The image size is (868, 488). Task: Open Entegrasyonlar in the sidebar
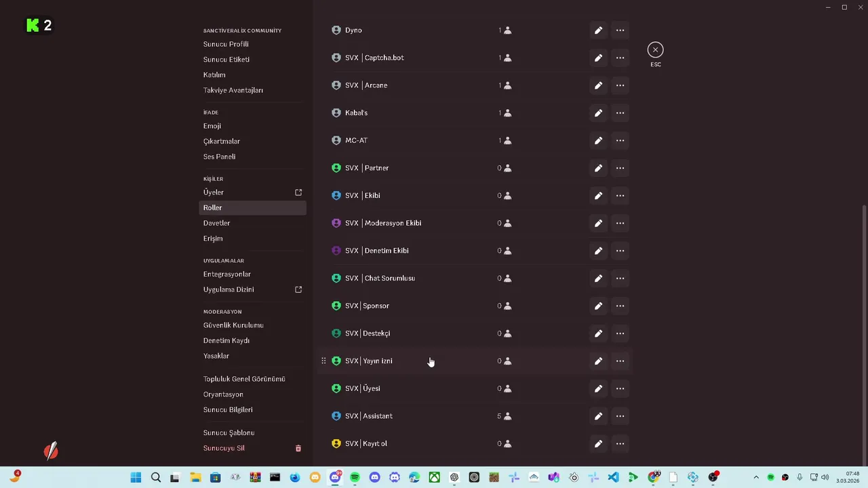click(x=227, y=274)
